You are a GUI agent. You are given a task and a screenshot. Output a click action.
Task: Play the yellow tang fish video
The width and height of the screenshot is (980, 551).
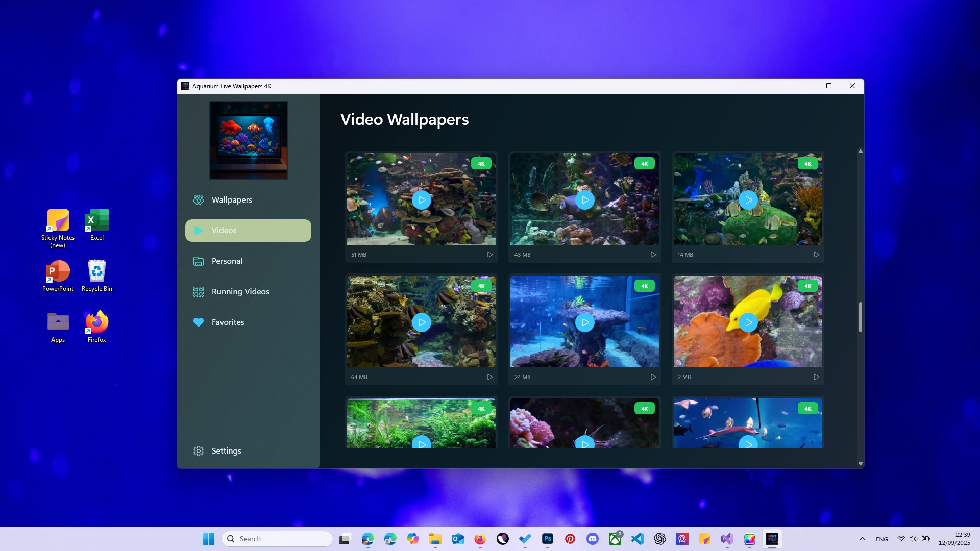pos(748,322)
